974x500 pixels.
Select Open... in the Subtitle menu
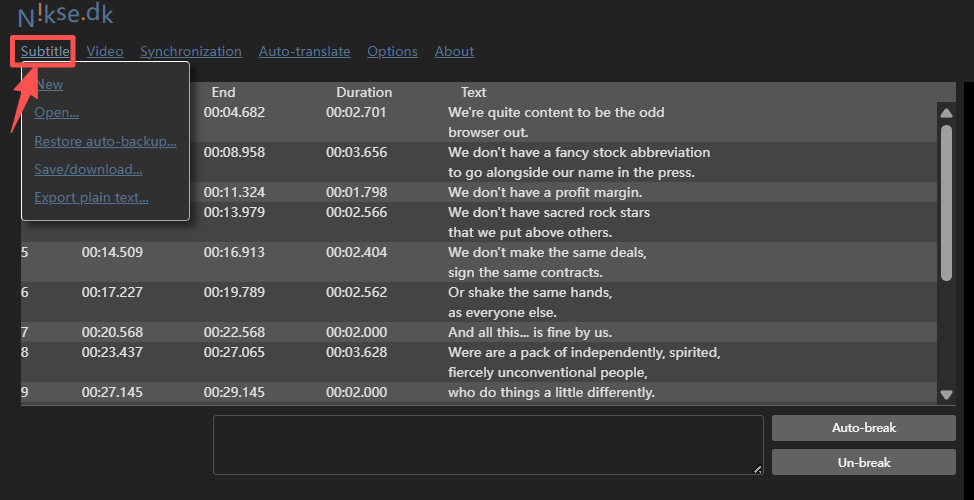click(x=56, y=113)
